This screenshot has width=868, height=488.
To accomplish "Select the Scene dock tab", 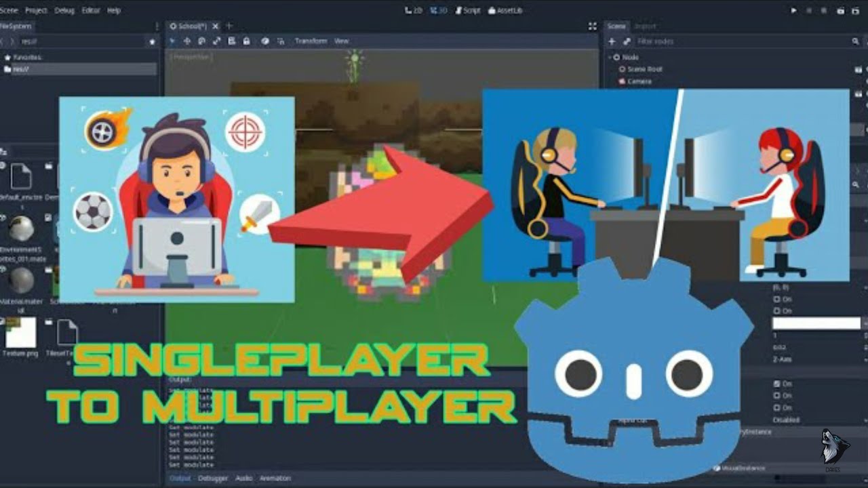I will 616,26.
